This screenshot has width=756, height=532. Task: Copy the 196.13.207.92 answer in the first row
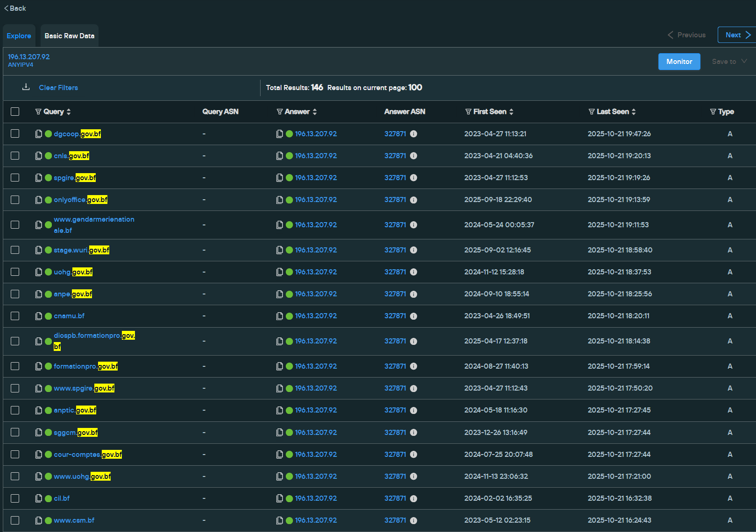click(x=279, y=133)
